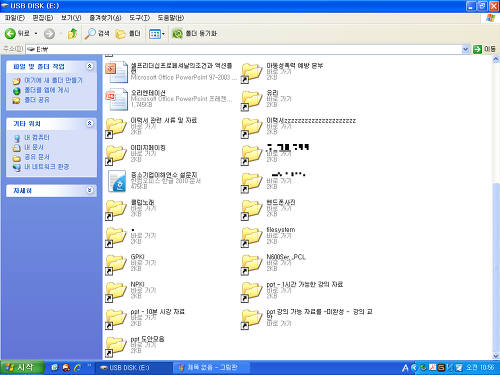Open the 파일(F) menu
Image resolution: width=500 pixels, height=375 pixels.
(15, 18)
